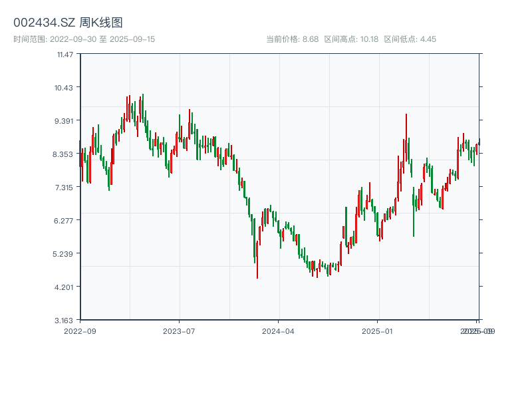532x399 pixels.
Task: Click the 10.43 y-axis tick label
Action: (x=65, y=87)
